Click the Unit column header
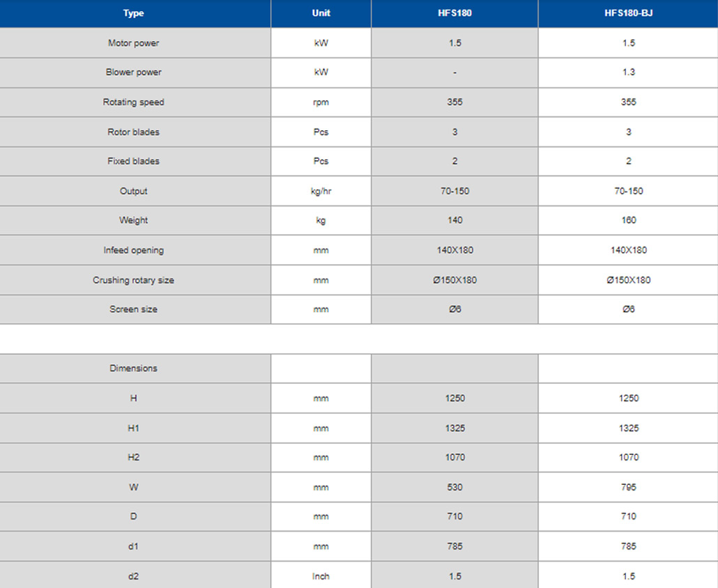The height and width of the screenshot is (588, 718). click(x=321, y=13)
